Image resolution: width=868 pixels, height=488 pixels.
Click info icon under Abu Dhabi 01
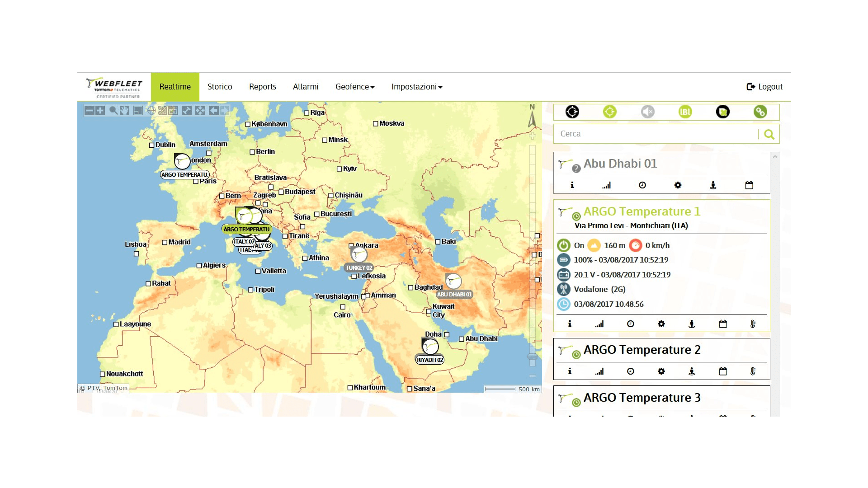[x=572, y=185]
